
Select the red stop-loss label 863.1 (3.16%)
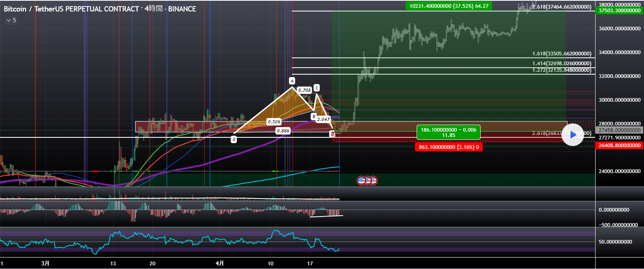pyautogui.click(x=449, y=147)
